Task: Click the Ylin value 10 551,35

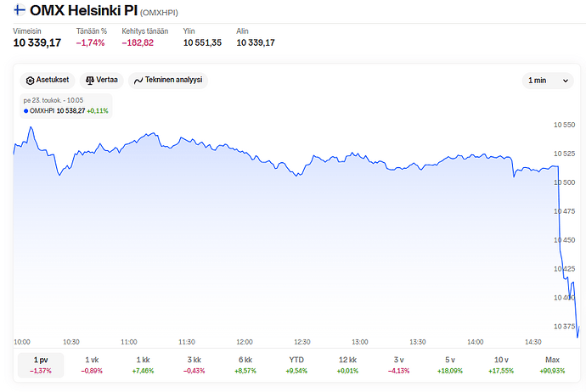Action: pos(202,43)
